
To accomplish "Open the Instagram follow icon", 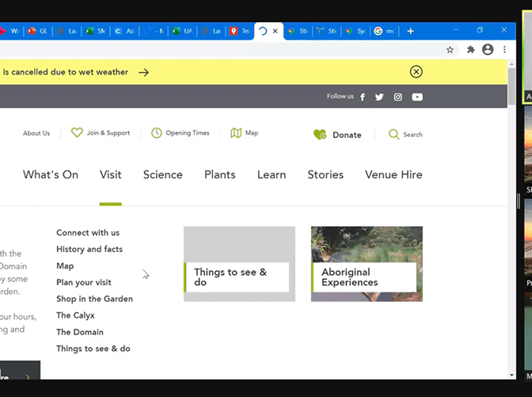I will 398,97.
